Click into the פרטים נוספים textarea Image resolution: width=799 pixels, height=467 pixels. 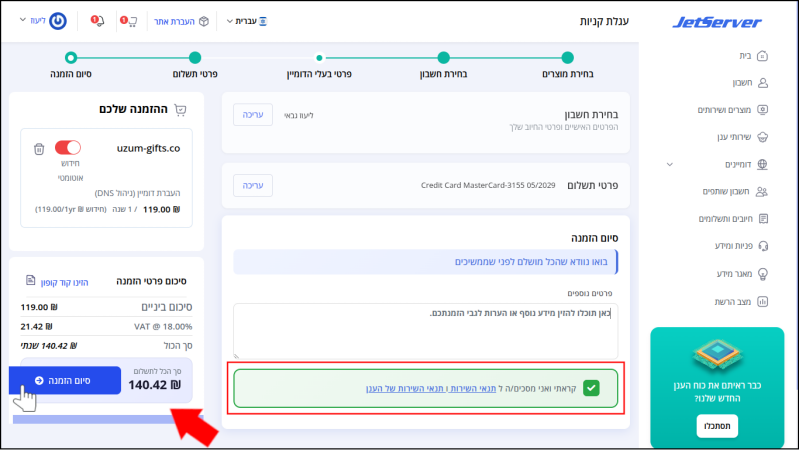(x=425, y=331)
